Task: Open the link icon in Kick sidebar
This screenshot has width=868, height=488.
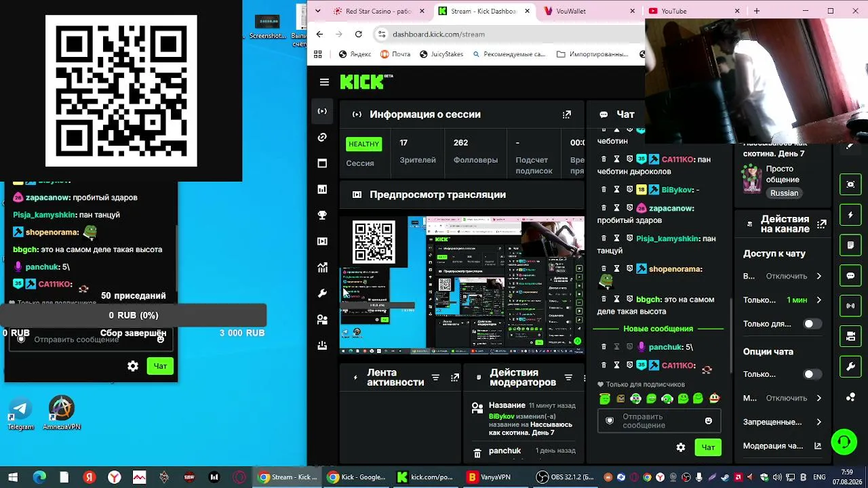Action: coord(322,138)
